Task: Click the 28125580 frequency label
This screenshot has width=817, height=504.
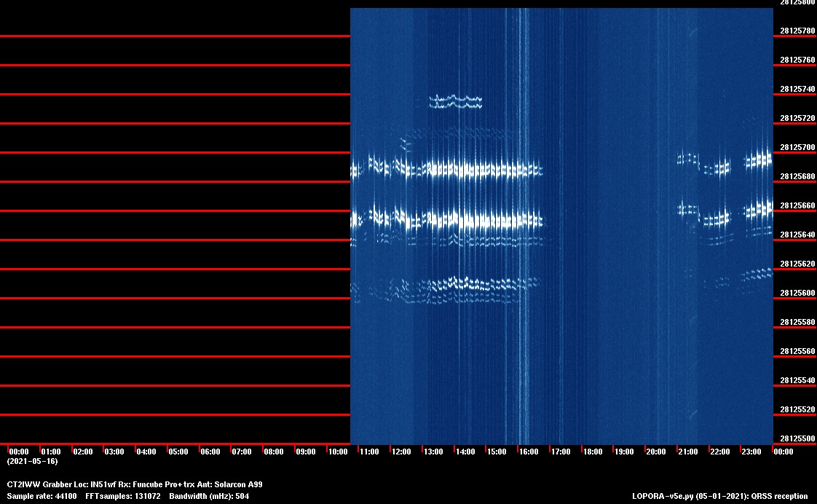Action: (798, 323)
